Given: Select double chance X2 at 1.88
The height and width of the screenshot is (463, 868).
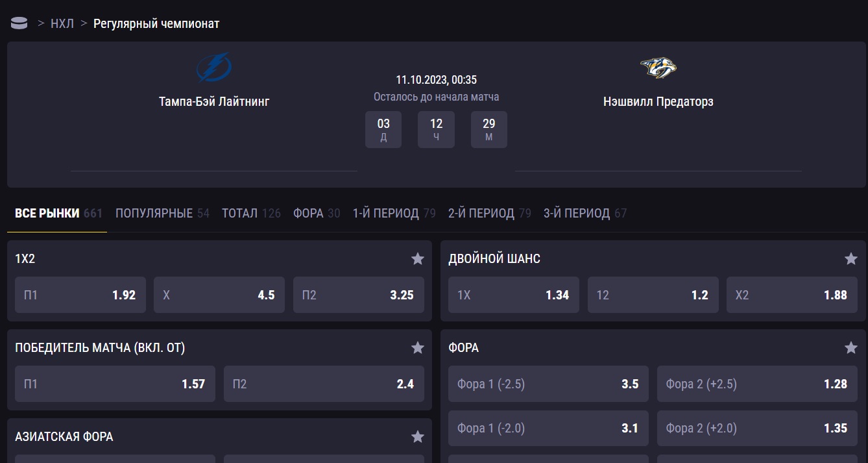Looking at the screenshot, I should [792, 295].
